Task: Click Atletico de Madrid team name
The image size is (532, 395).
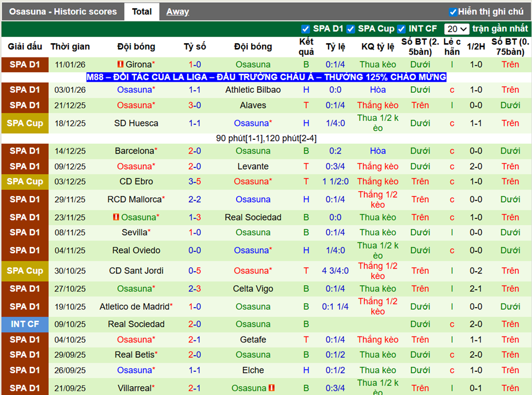Action: click(134, 307)
